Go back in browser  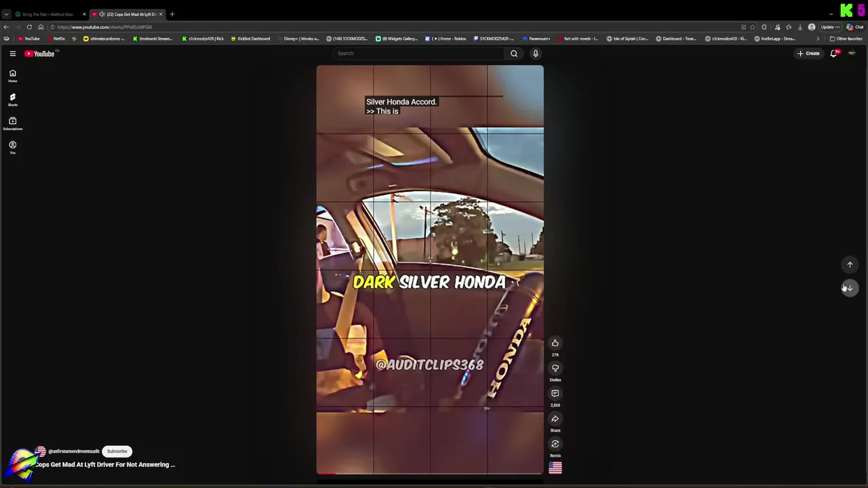point(6,27)
